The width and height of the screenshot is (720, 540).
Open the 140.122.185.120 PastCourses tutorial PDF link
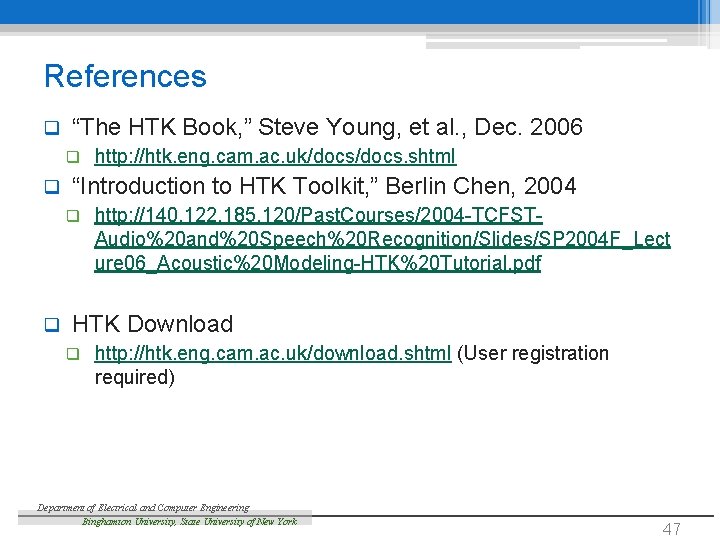point(382,239)
